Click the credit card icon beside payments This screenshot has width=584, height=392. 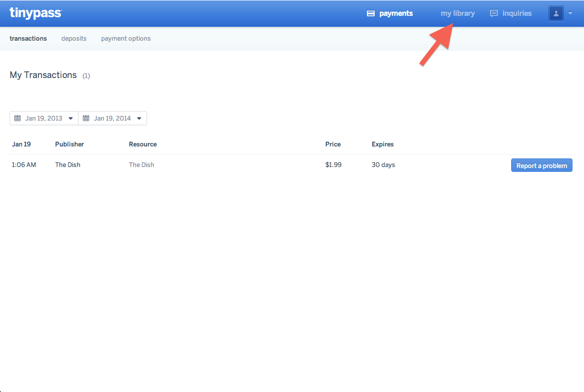[370, 13]
